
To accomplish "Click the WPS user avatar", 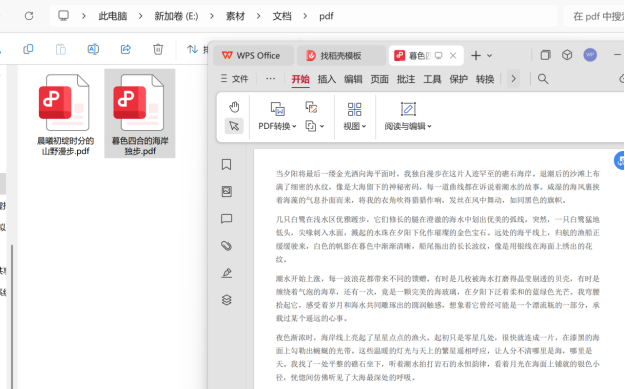I will pos(590,55).
